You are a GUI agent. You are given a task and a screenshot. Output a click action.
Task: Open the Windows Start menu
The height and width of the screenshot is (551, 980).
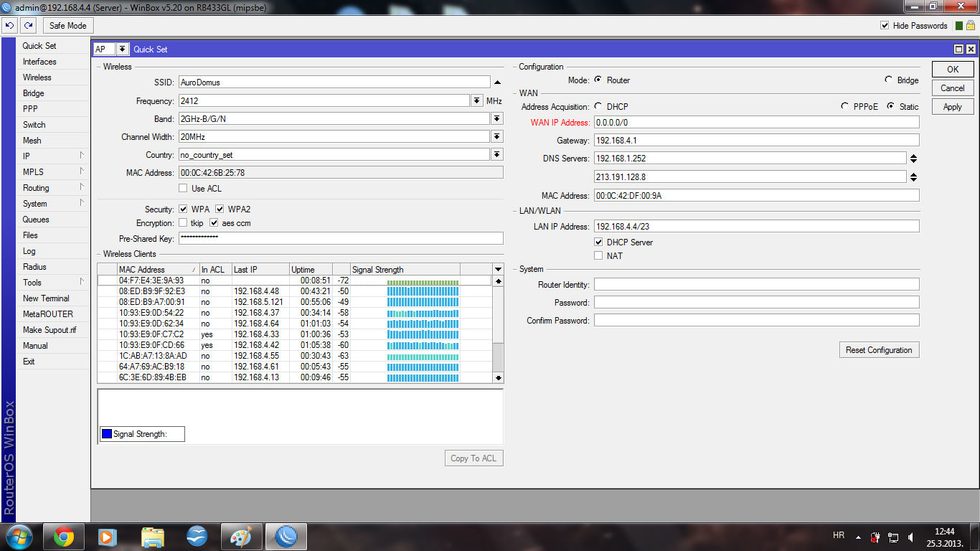pyautogui.click(x=19, y=536)
